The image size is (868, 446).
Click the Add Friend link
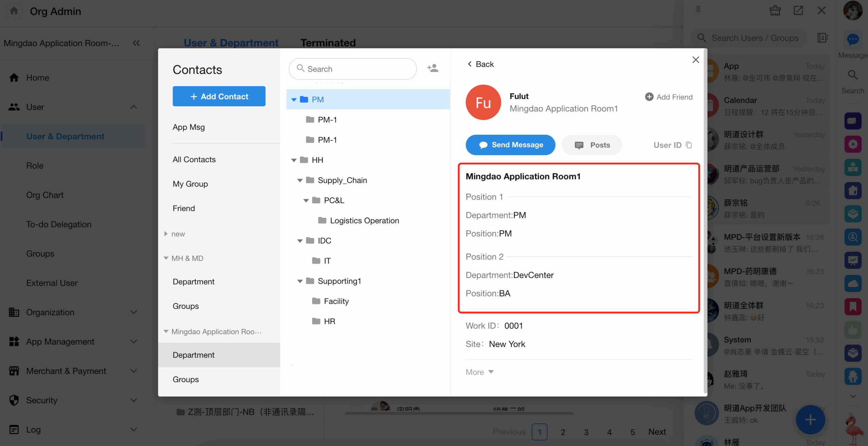[x=669, y=97]
